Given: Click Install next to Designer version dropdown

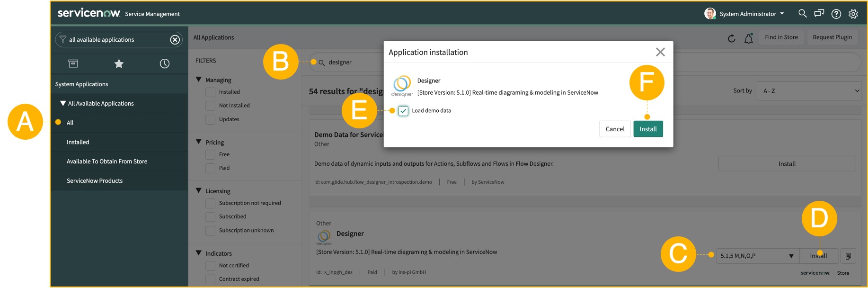Looking at the screenshot, I should (x=818, y=256).
